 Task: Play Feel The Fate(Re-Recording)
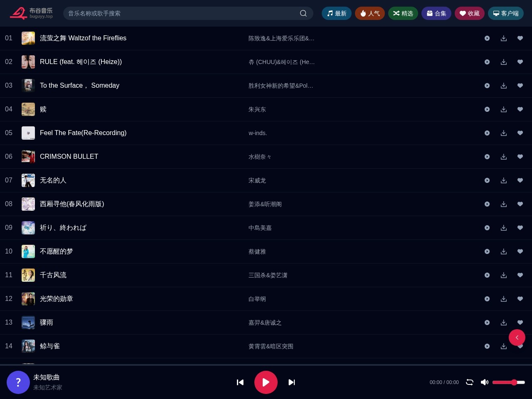tap(487, 133)
